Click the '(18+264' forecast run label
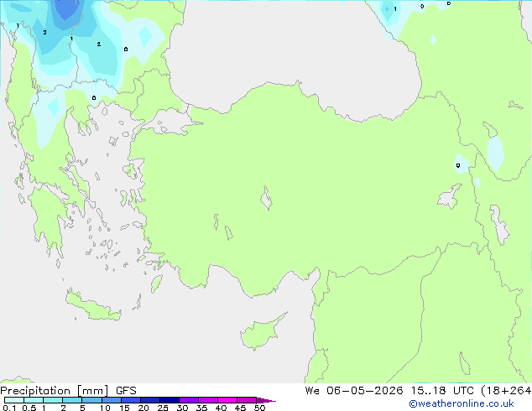This screenshot has height=411, width=532. point(506,391)
